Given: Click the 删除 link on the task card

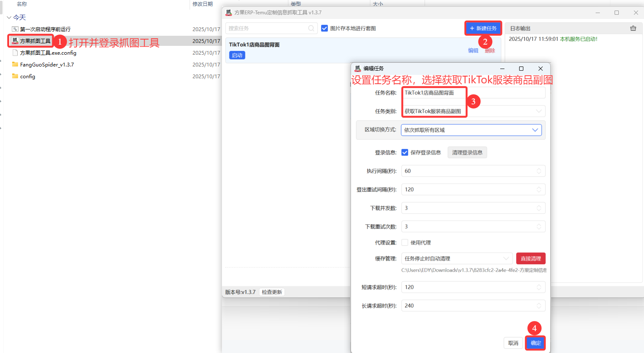Looking at the screenshot, I should (x=490, y=50).
